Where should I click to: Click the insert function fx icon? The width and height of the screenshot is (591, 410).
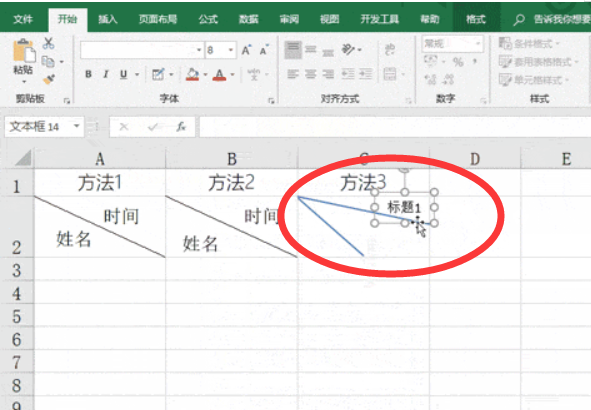coord(181,127)
